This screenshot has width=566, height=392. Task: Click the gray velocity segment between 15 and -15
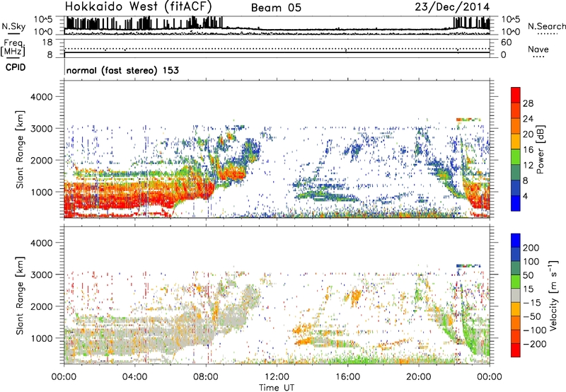[x=516, y=295]
